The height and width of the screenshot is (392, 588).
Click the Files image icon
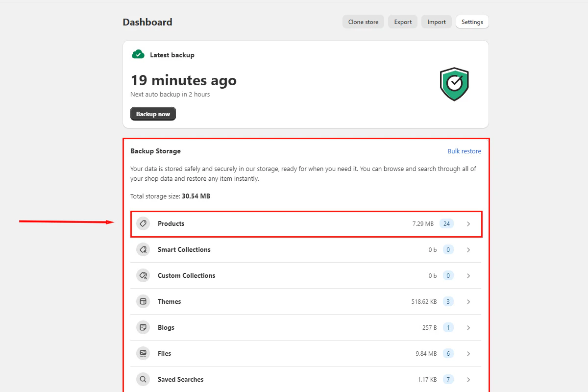[x=143, y=353]
